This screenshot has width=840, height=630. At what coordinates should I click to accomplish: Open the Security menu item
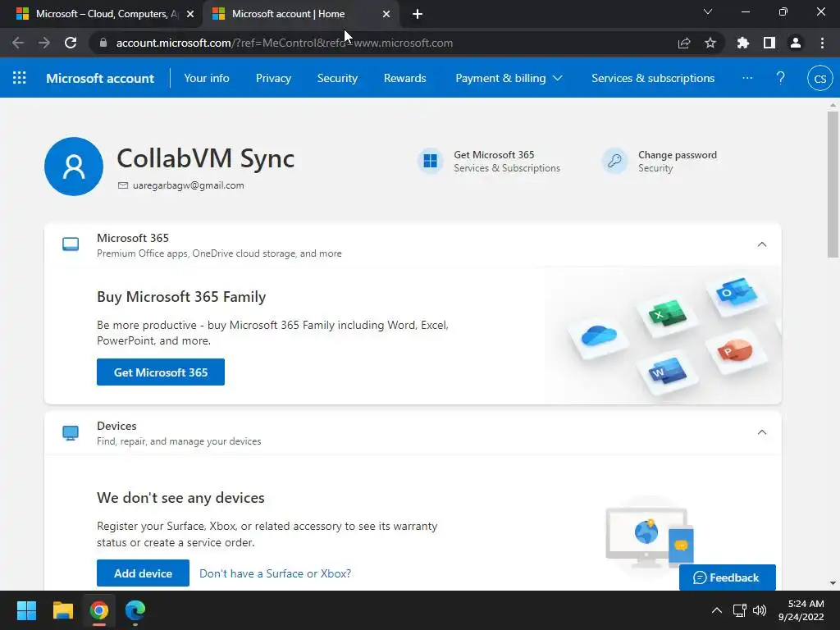[337, 78]
